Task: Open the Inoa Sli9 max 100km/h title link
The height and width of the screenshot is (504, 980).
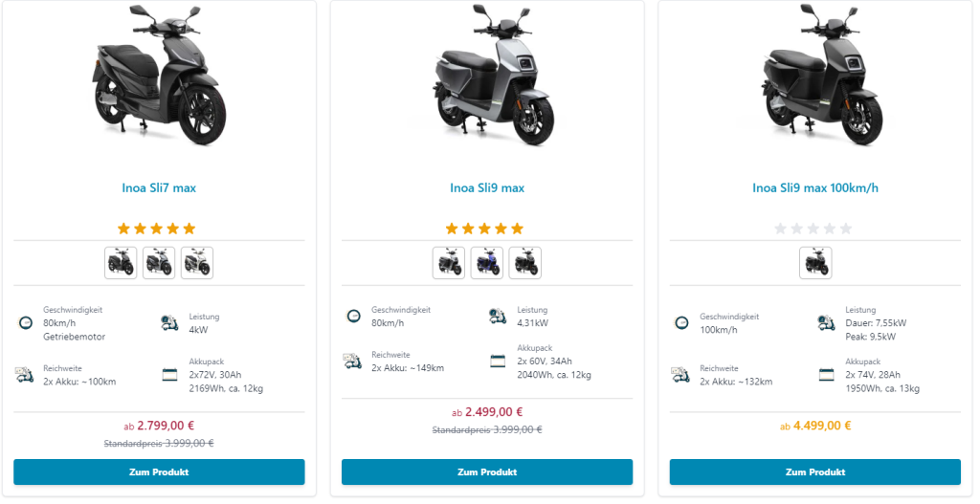Action: point(815,188)
